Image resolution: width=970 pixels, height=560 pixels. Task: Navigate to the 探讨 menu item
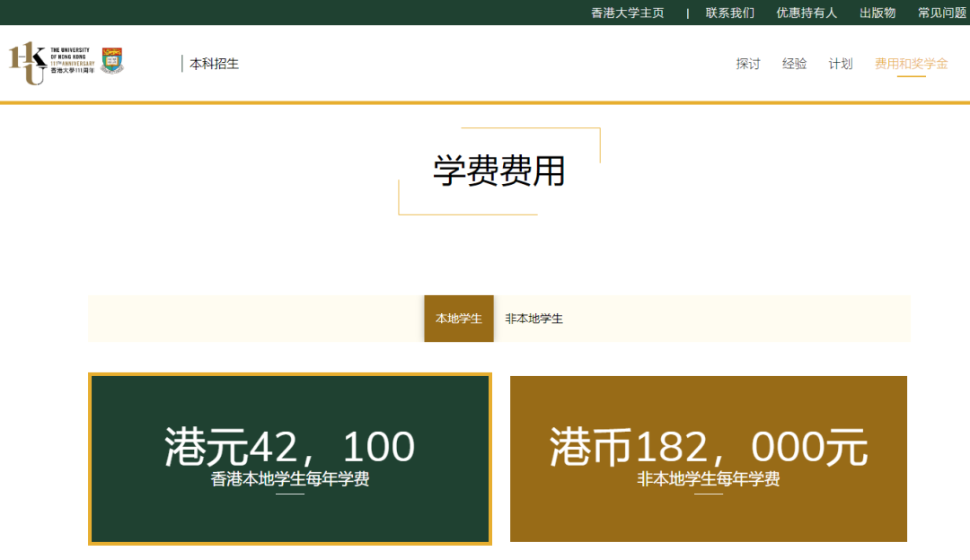coord(748,64)
